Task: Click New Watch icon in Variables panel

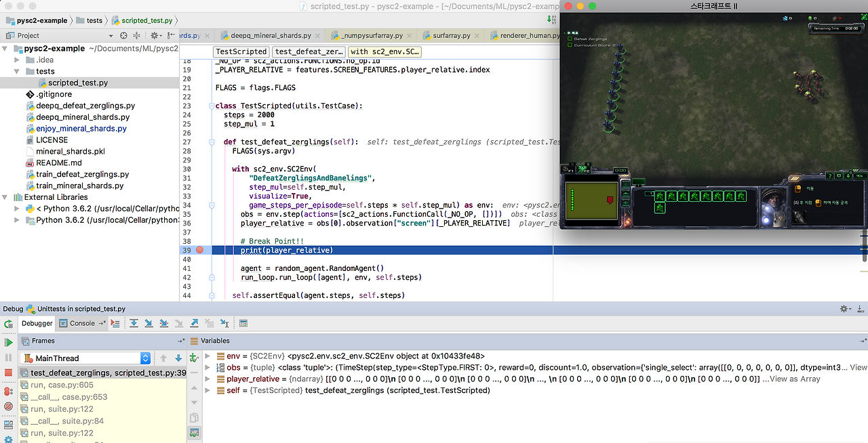Action: click(194, 358)
